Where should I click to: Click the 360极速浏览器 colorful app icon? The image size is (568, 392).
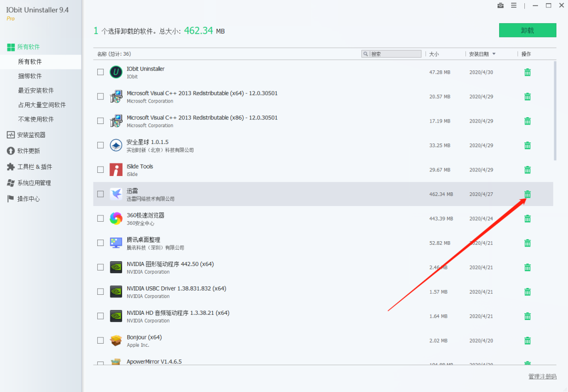pos(116,218)
